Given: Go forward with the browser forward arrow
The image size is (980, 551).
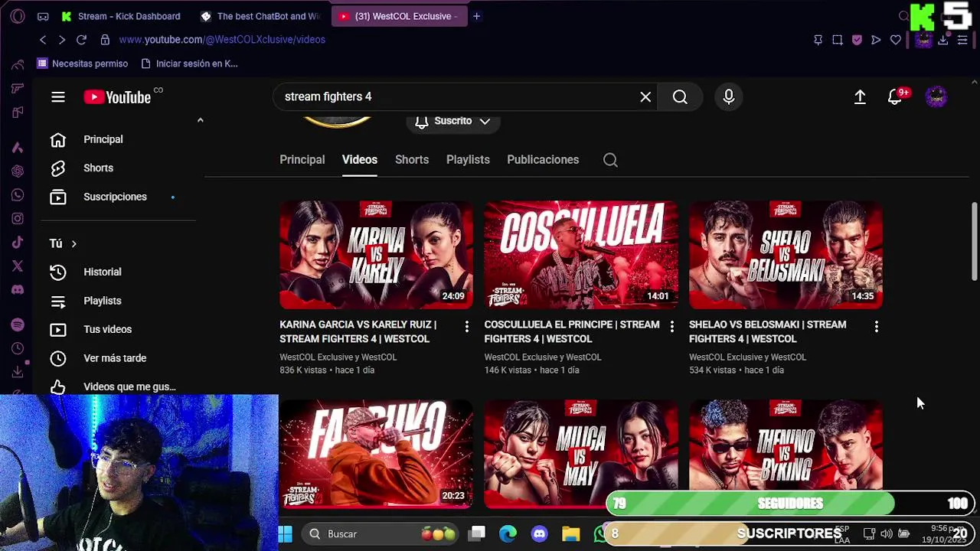Looking at the screenshot, I should 62,40.
